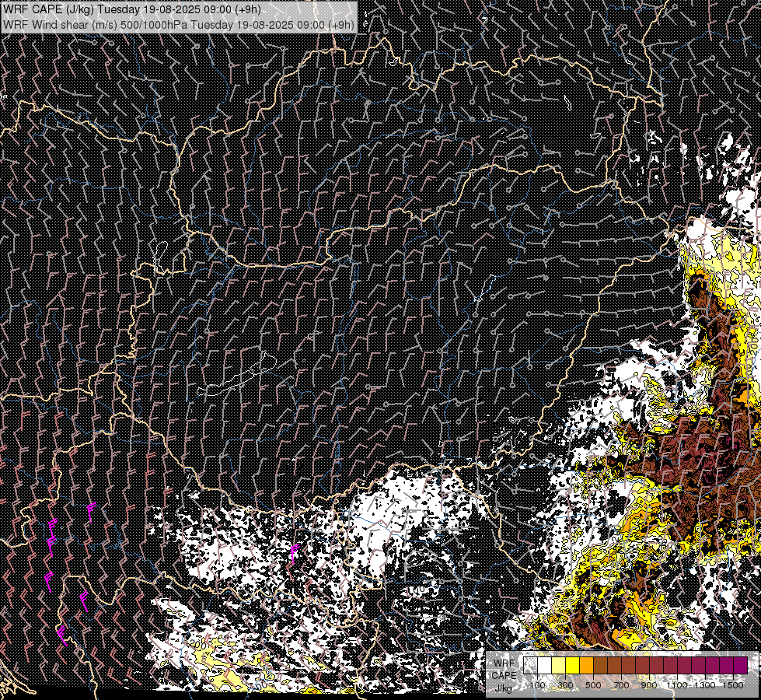This screenshot has height=700, width=761.
Task: Click the 100 legend tick label
Action: coord(537,685)
